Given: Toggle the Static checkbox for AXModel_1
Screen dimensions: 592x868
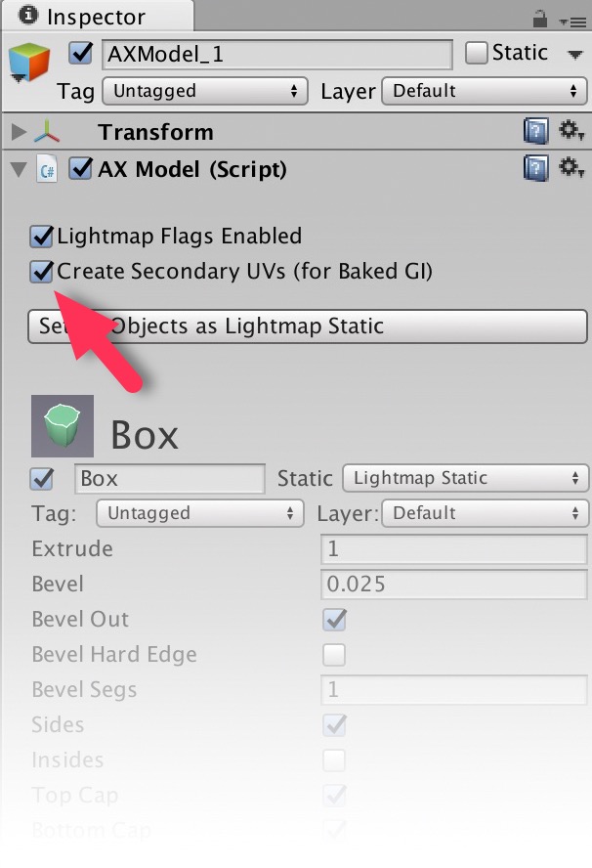Looking at the screenshot, I should 475,53.
